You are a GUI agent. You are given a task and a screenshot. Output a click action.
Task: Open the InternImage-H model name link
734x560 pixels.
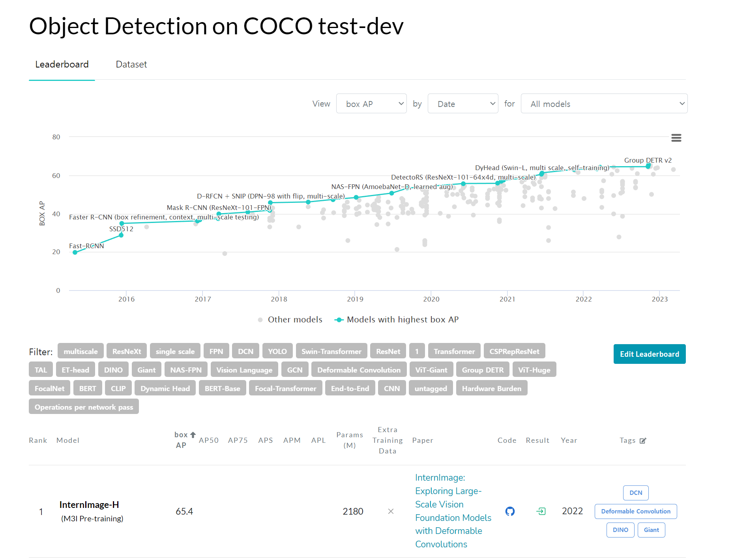89,505
